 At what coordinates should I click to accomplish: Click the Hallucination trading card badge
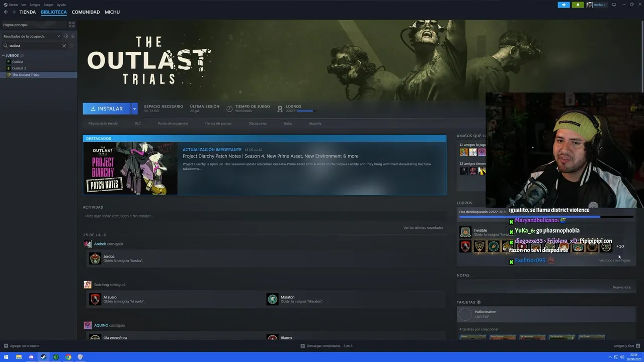(465, 314)
